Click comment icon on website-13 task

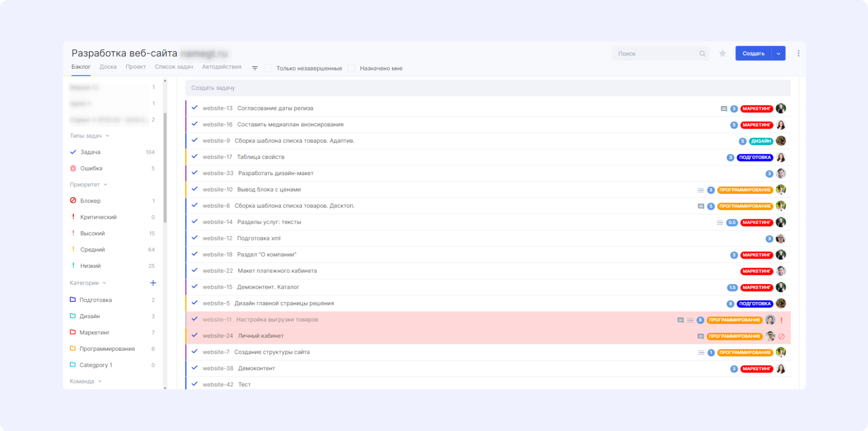click(x=724, y=109)
